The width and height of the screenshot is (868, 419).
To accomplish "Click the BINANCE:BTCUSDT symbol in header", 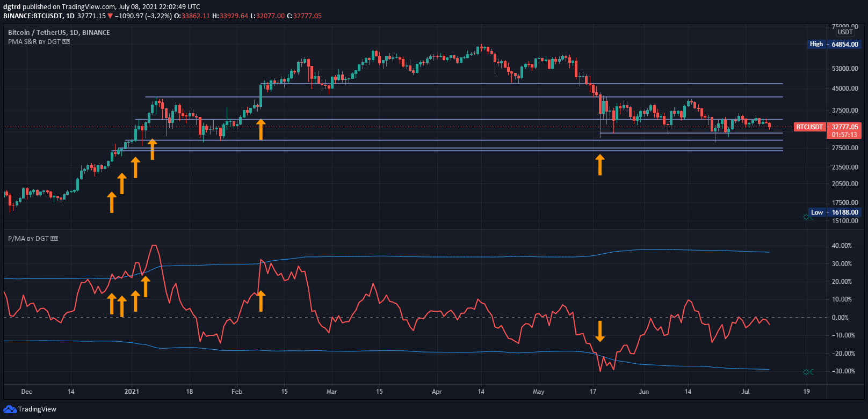I will (x=33, y=16).
